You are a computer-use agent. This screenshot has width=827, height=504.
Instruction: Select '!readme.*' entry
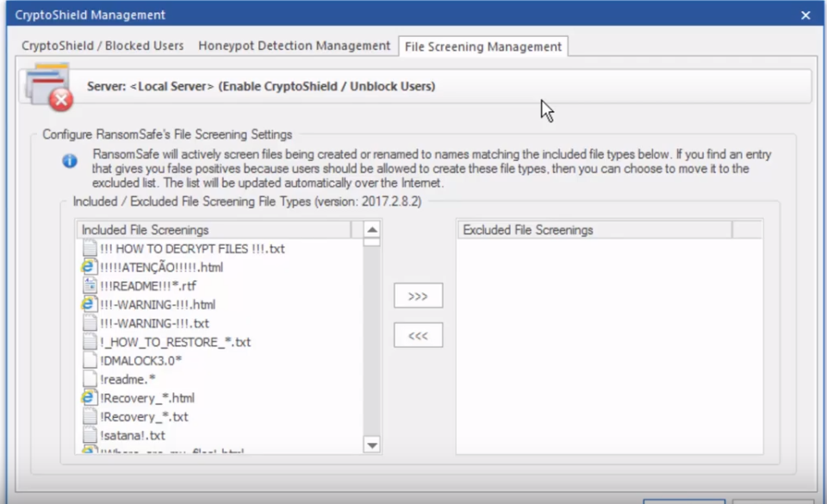pyautogui.click(x=119, y=380)
